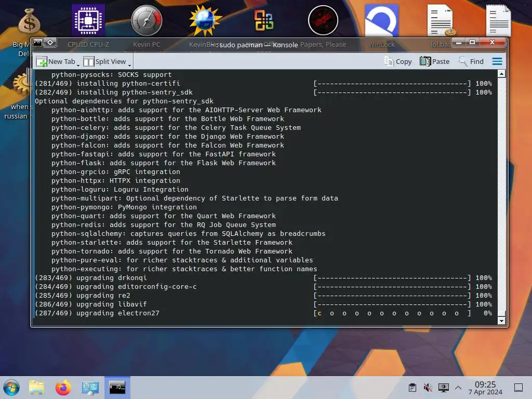
Task: Click the 'upgrading drkonqi' line
Action: 90,278
